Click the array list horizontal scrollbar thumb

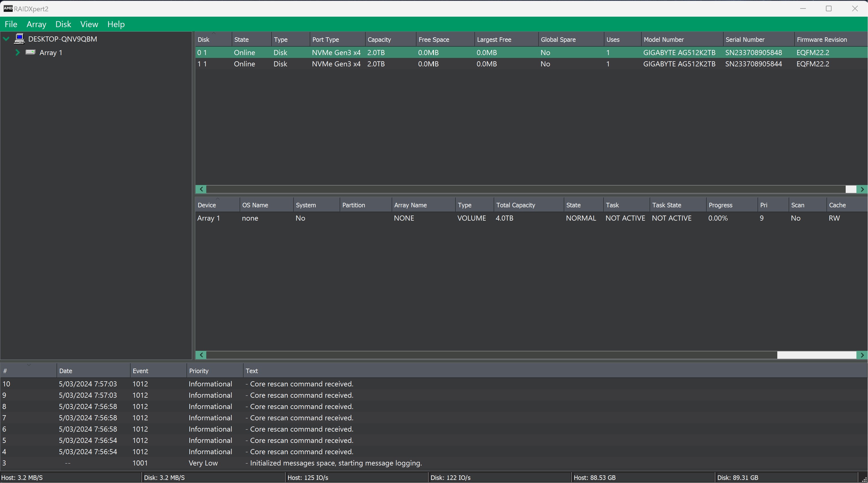click(817, 355)
